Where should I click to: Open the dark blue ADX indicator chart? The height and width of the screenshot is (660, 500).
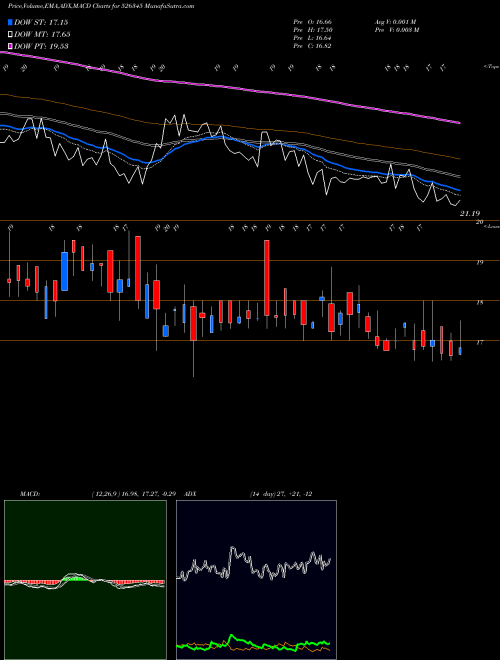[x=256, y=580]
